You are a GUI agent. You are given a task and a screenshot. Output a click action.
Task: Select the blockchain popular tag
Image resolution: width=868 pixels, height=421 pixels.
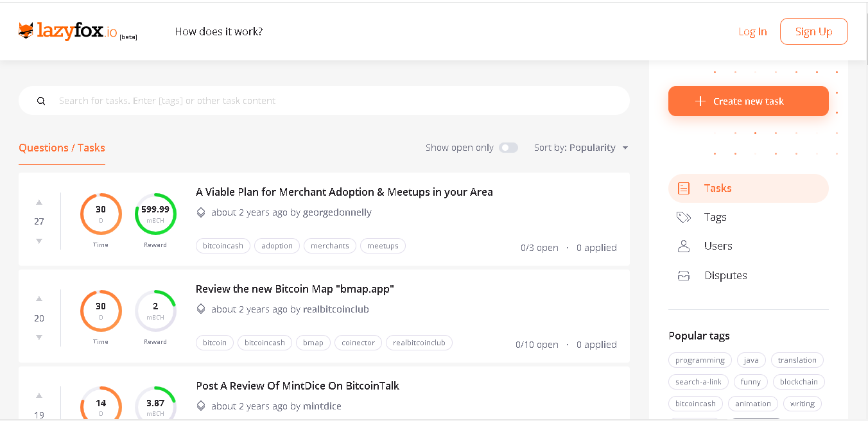coord(799,382)
